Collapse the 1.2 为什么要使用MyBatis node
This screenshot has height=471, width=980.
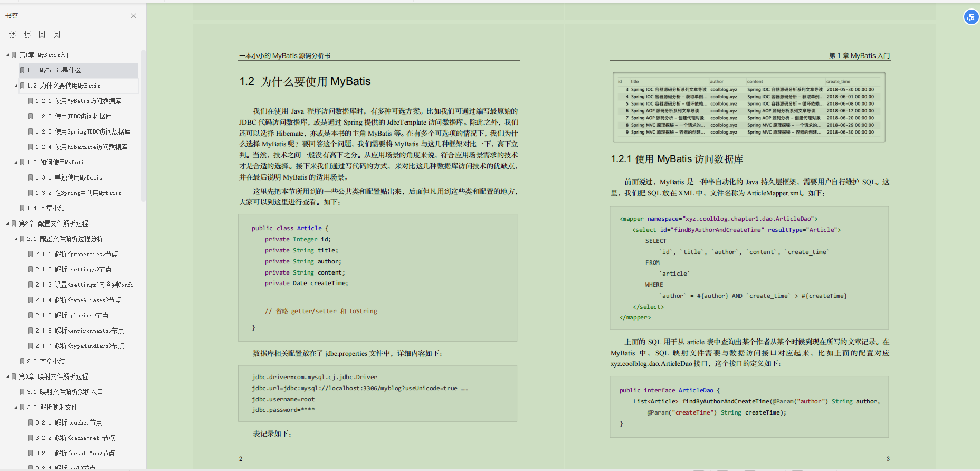[x=16, y=86]
